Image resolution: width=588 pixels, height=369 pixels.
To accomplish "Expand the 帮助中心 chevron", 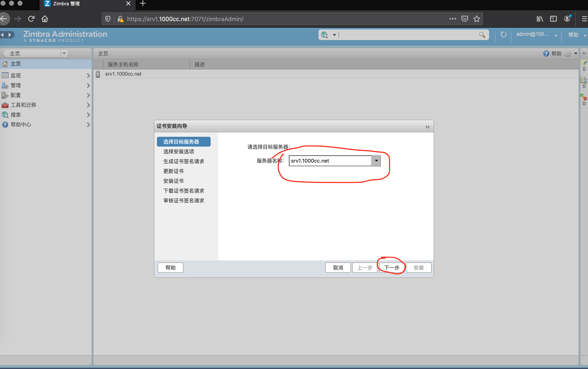I will pyautogui.click(x=88, y=124).
